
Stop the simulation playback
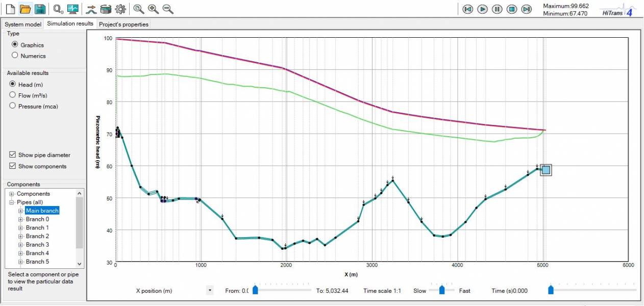click(x=512, y=9)
